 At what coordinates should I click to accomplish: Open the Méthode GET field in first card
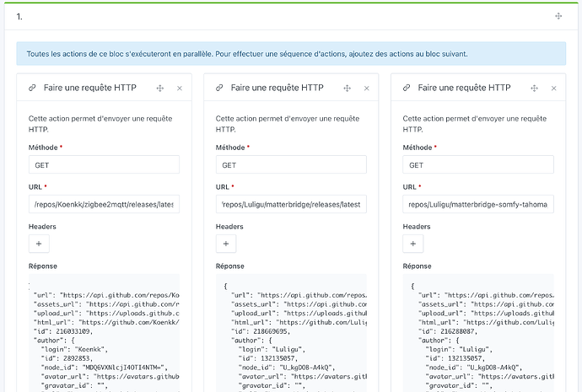pos(104,165)
